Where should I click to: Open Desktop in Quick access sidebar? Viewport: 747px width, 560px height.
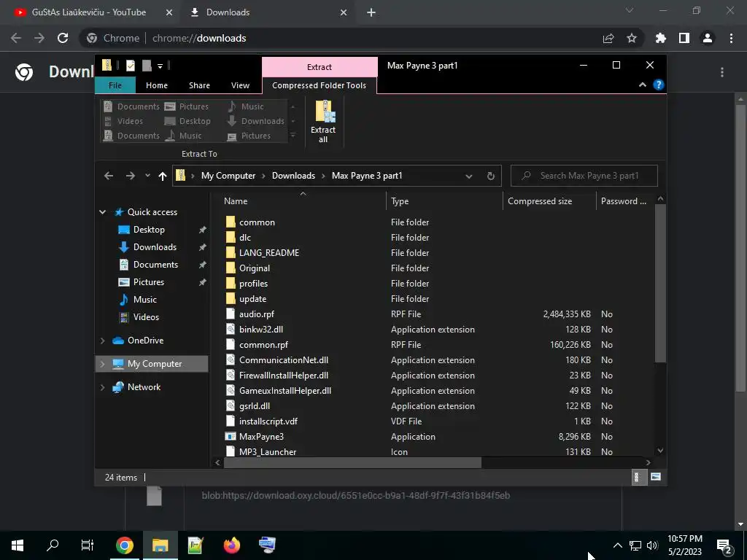[149, 230]
